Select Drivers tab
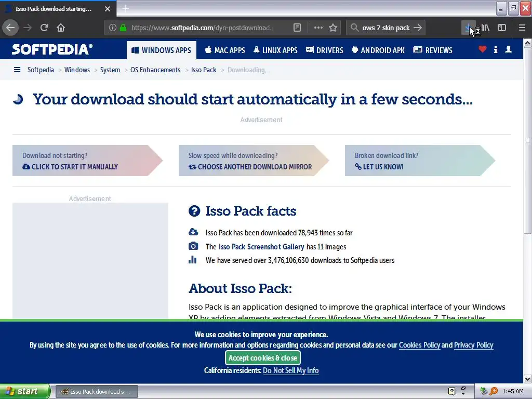The height and width of the screenshot is (399, 532). (325, 50)
